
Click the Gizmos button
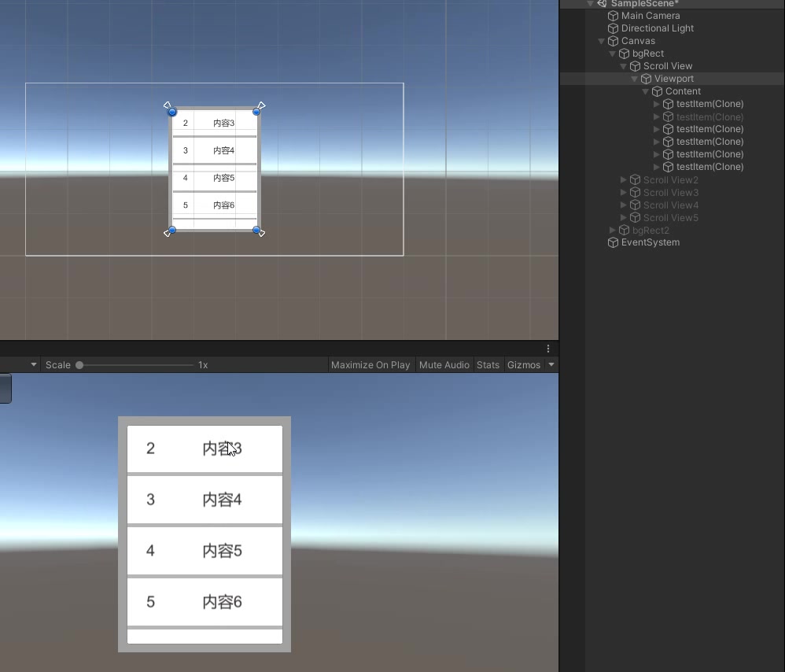pyautogui.click(x=523, y=365)
